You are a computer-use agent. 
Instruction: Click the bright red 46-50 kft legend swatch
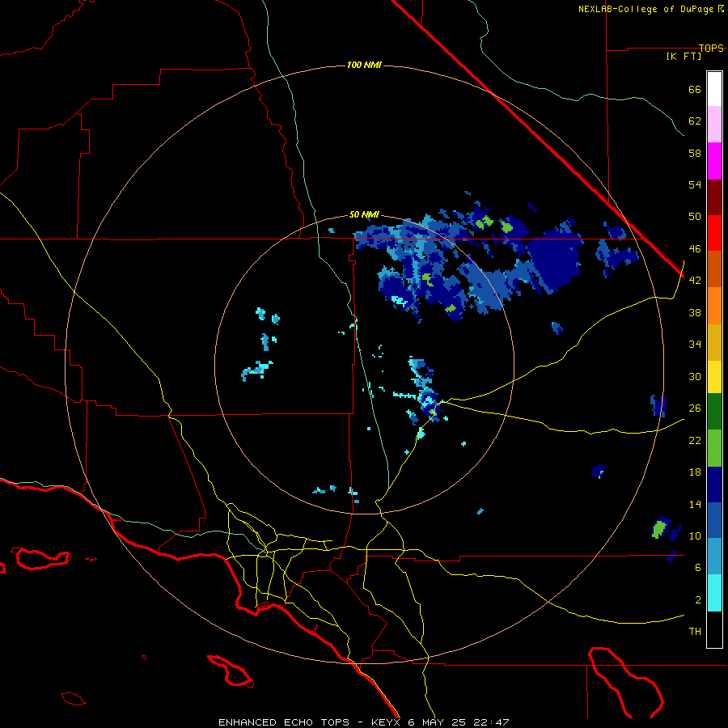pyautogui.click(x=714, y=233)
